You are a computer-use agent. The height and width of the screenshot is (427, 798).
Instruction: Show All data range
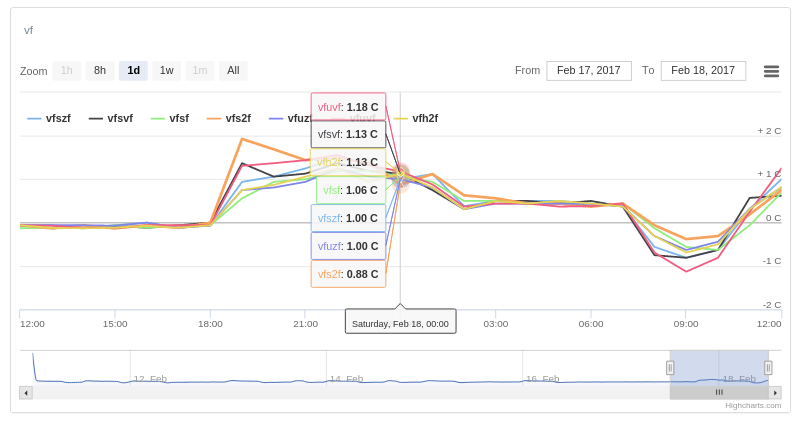coord(233,71)
